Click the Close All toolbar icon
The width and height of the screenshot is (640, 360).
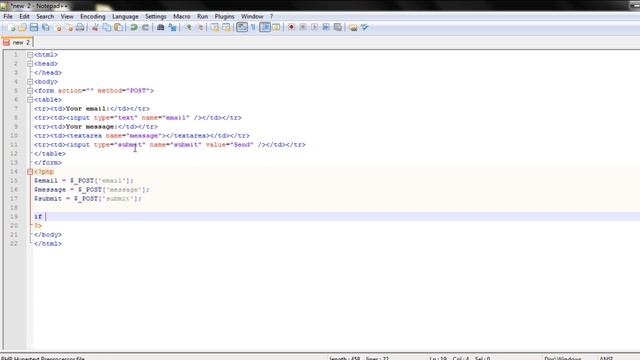pos(69,27)
